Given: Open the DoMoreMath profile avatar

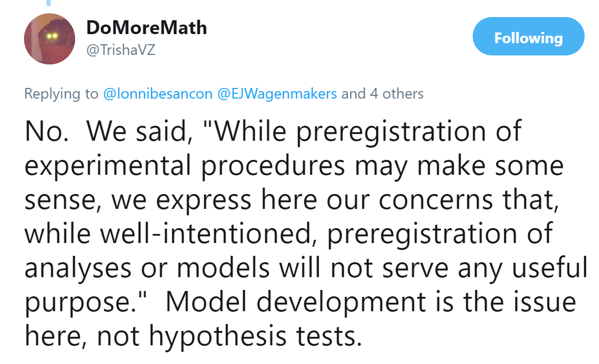Looking at the screenshot, I should tap(50, 39).
